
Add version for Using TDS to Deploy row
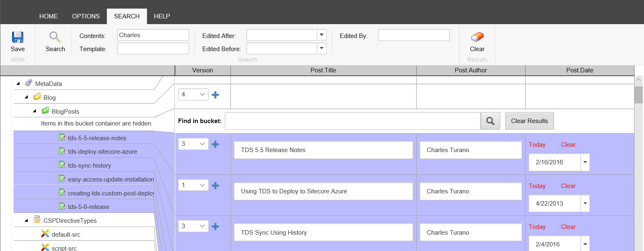pyautogui.click(x=215, y=186)
